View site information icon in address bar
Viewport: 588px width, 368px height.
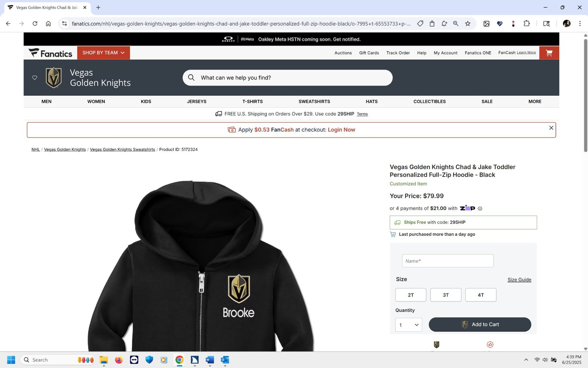(x=64, y=24)
